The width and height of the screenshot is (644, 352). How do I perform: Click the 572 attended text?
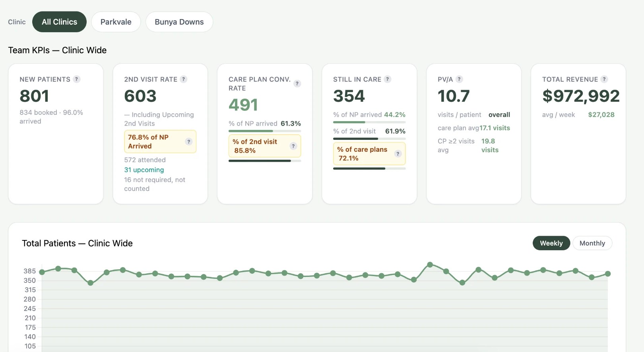click(x=145, y=160)
